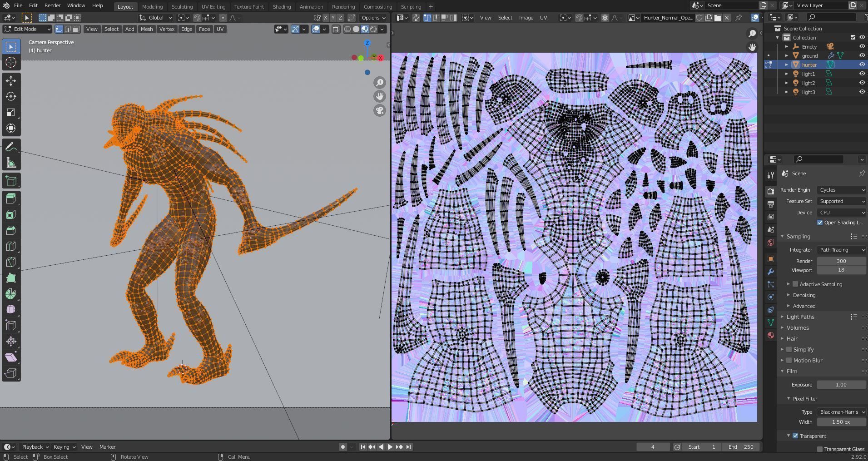Open the Render Engine Cycles dropdown
Viewport: 868px width, 461px height.
841,190
